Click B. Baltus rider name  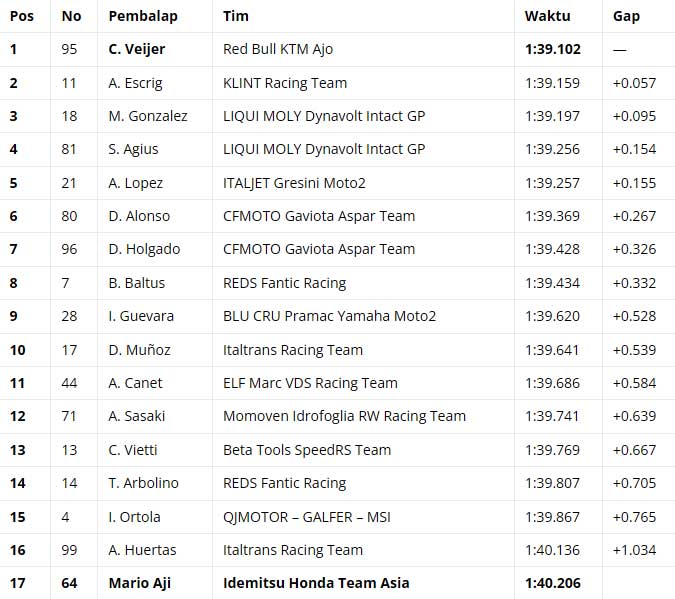137,283
